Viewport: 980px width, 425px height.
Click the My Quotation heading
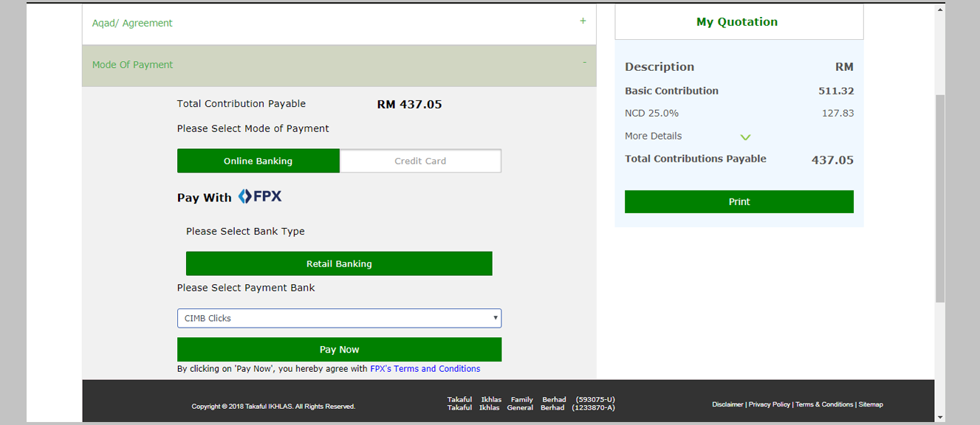[737, 22]
